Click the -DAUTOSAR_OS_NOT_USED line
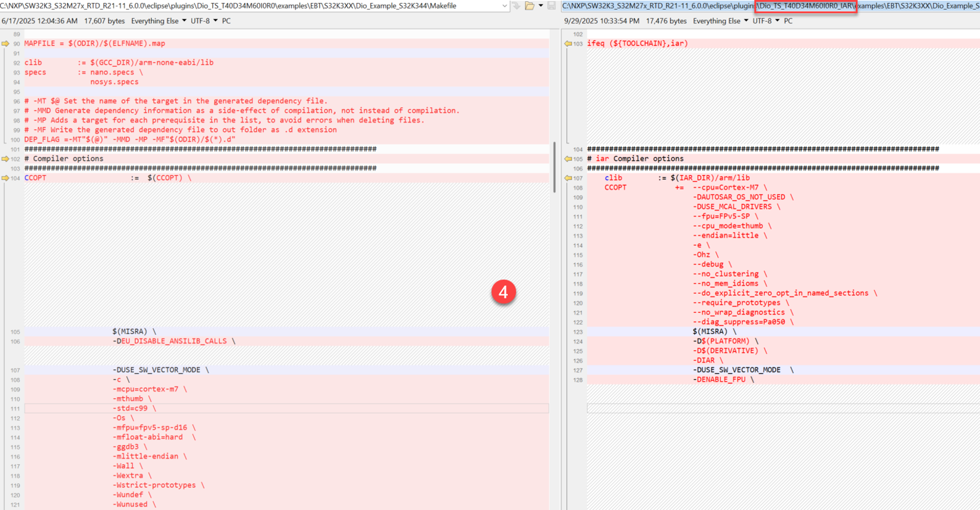 point(743,197)
